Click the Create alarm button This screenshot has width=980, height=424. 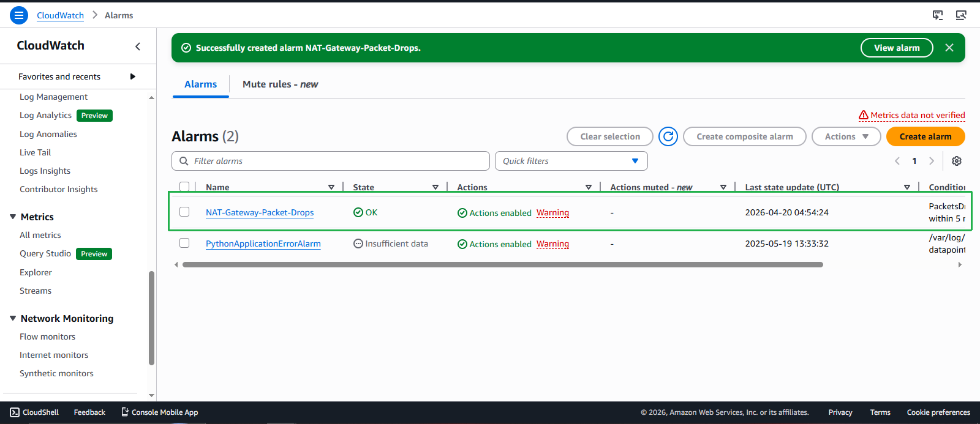[x=925, y=136]
